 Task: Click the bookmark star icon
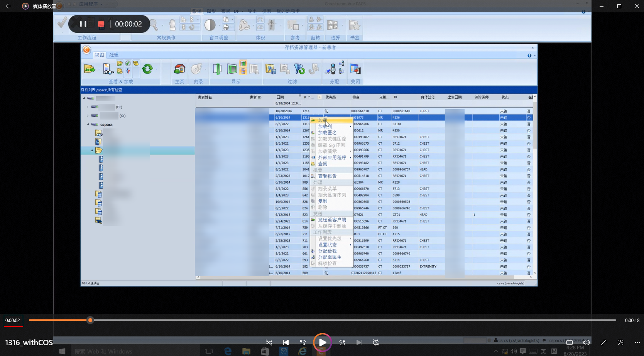[x=354, y=25]
